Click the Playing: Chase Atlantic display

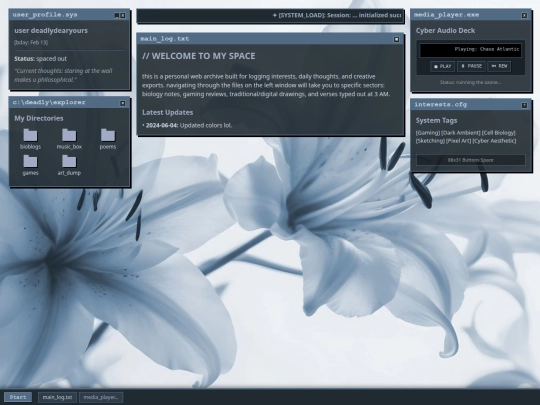point(470,50)
